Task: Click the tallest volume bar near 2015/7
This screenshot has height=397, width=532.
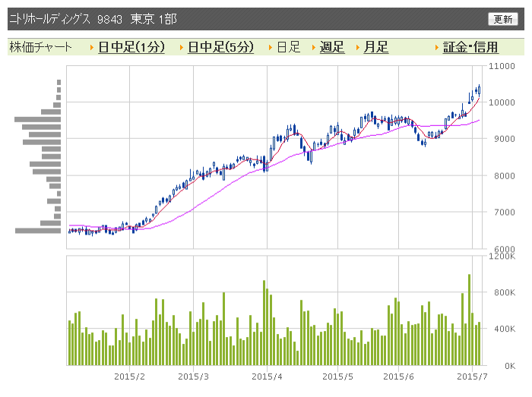Action: pyautogui.click(x=469, y=320)
